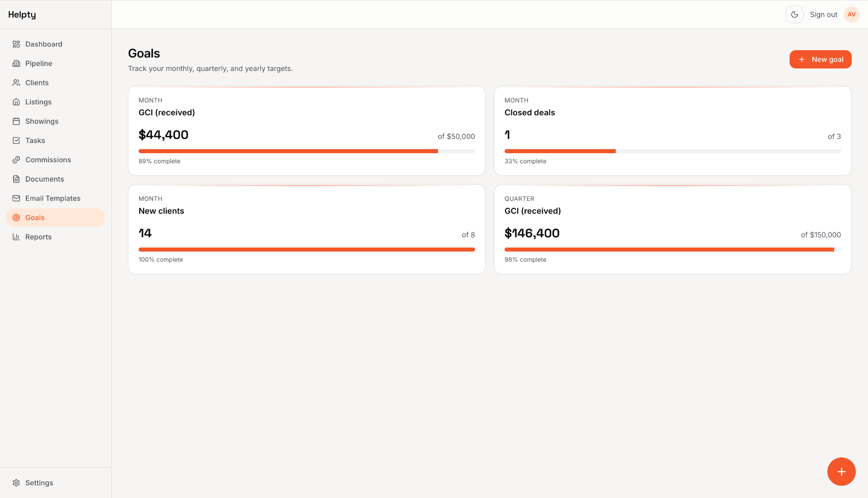Open the Closed deals goal card title

pyautogui.click(x=529, y=113)
